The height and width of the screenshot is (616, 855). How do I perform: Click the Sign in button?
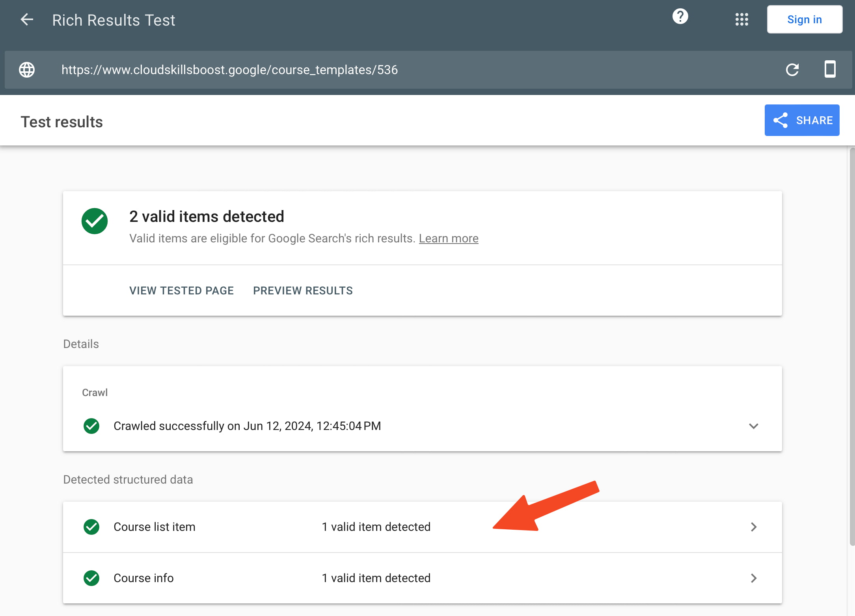click(x=805, y=19)
